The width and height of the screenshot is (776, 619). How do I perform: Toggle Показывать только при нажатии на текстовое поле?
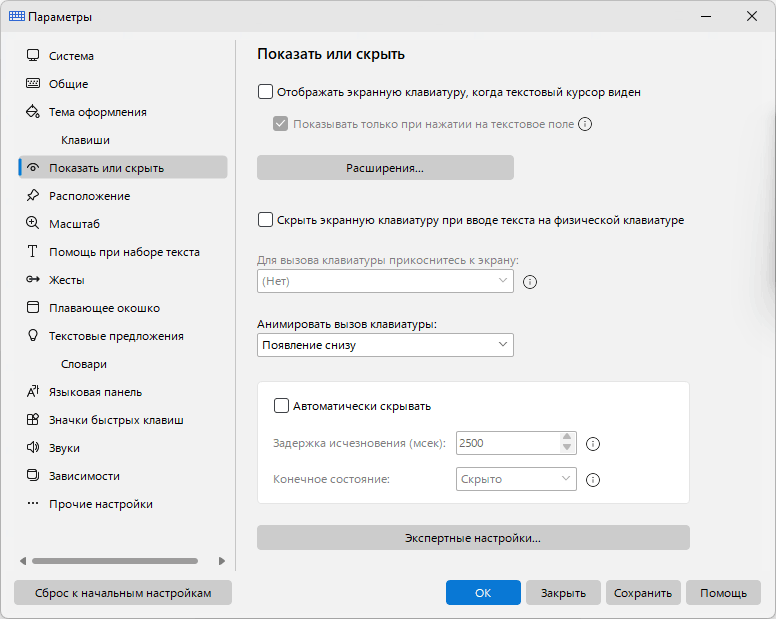[281, 124]
